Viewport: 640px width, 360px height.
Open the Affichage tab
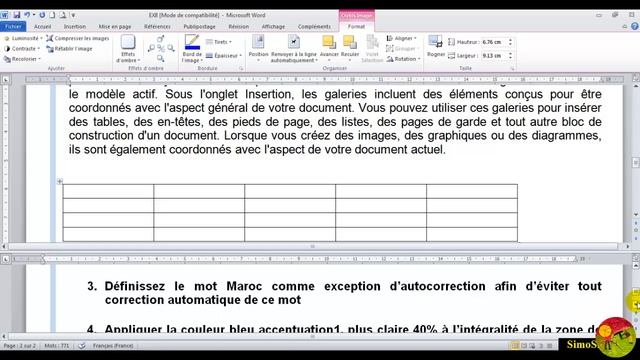tap(273, 27)
